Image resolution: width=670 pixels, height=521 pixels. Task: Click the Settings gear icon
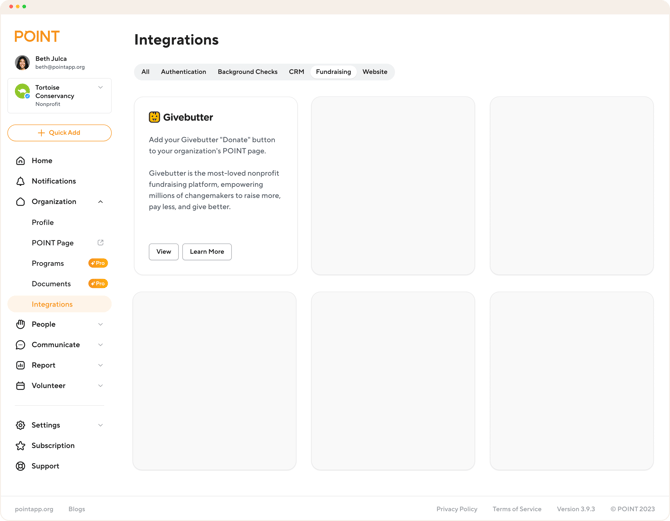pyautogui.click(x=20, y=425)
